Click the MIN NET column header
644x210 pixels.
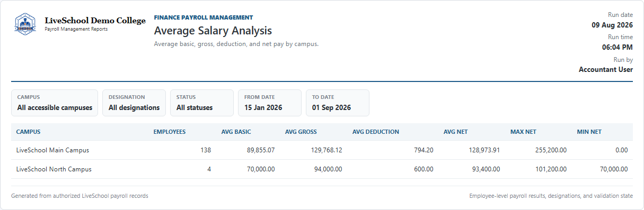(x=589, y=132)
